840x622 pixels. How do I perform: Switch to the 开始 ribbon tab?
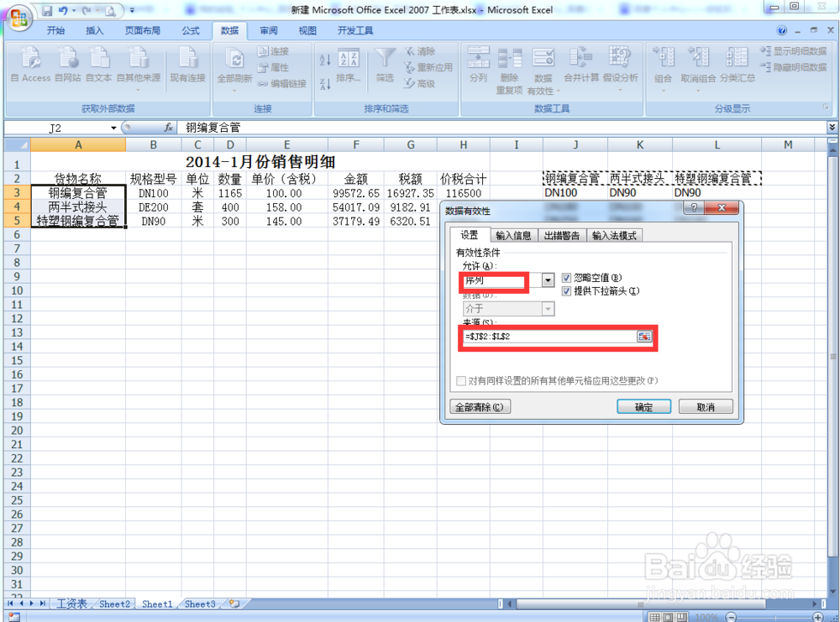pos(55,30)
